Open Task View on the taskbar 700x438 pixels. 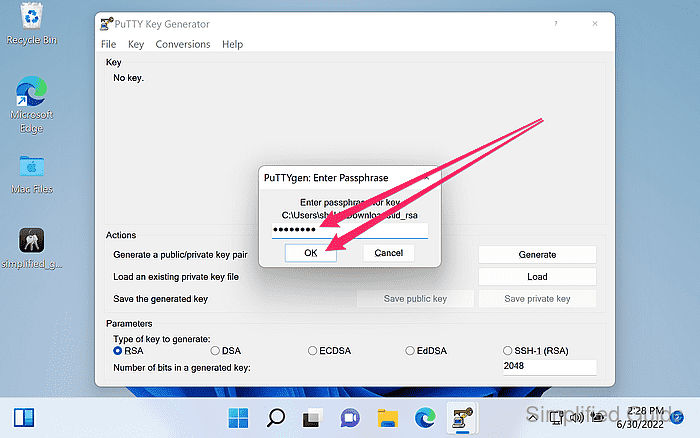(x=312, y=418)
